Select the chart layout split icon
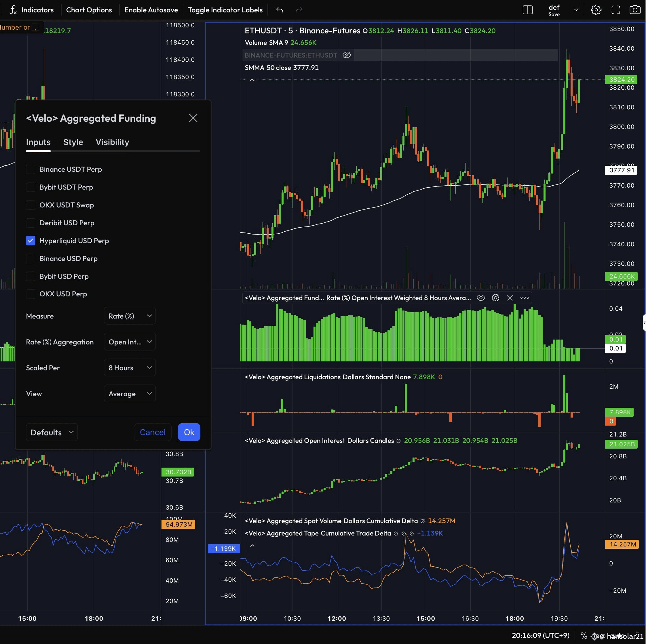Viewport: 646px width, 644px height. [527, 10]
